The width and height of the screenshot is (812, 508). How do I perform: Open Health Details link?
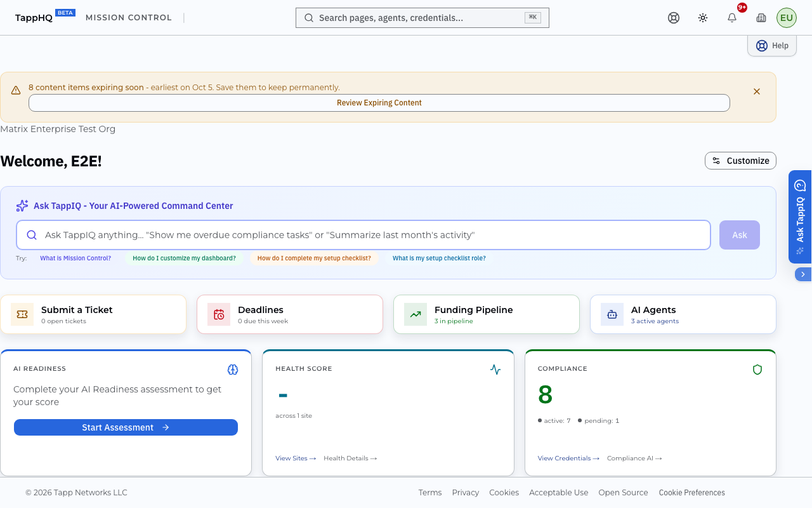(x=350, y=458)
